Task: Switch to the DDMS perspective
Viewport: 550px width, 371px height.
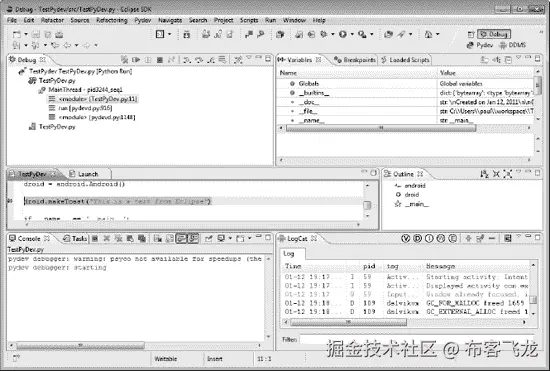Action: pyautogui.click(x=512, y=45)
